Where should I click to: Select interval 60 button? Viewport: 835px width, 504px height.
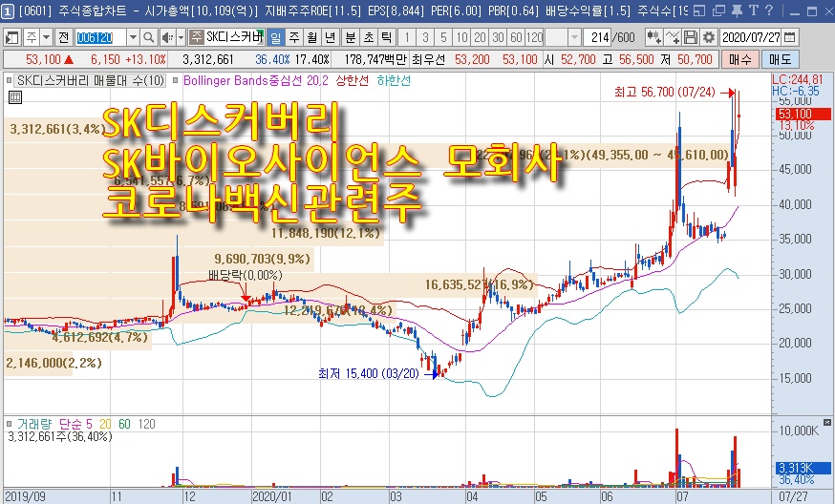pyautogui.click(x=516, y=37)
